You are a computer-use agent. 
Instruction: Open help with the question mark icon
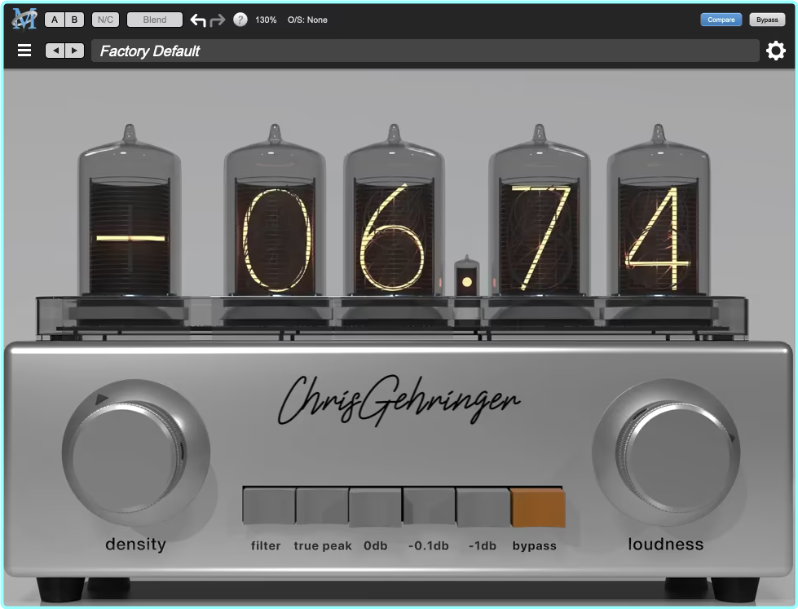pos(240,20)
